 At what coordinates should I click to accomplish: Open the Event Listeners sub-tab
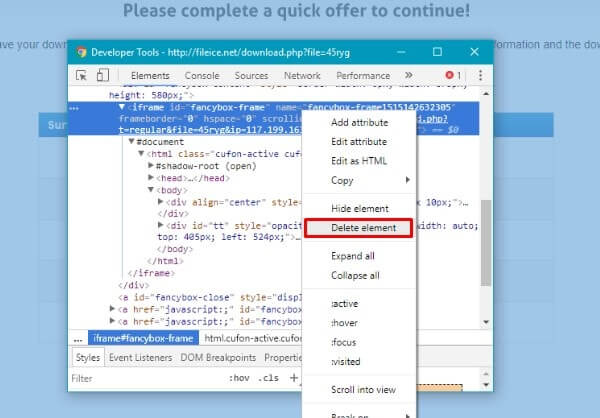coord(140,358)
